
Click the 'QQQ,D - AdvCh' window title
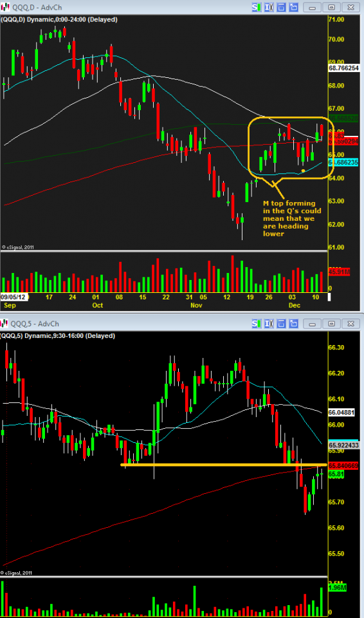coord(36,7)
